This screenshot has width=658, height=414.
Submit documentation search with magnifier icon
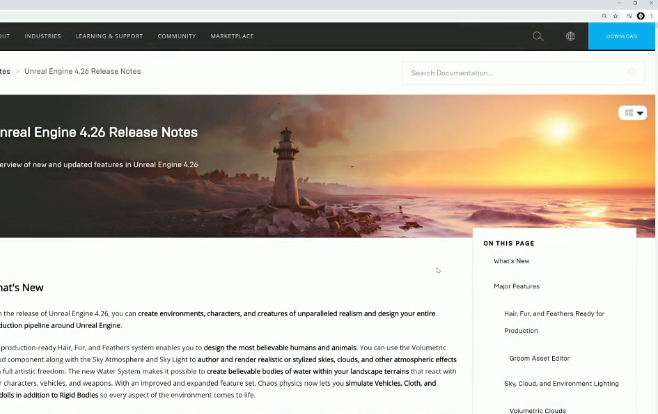click(632, 73)
